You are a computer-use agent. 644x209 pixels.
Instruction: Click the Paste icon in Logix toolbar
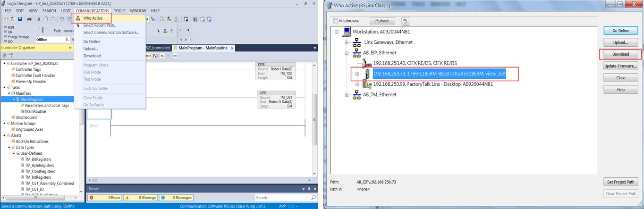52,19
